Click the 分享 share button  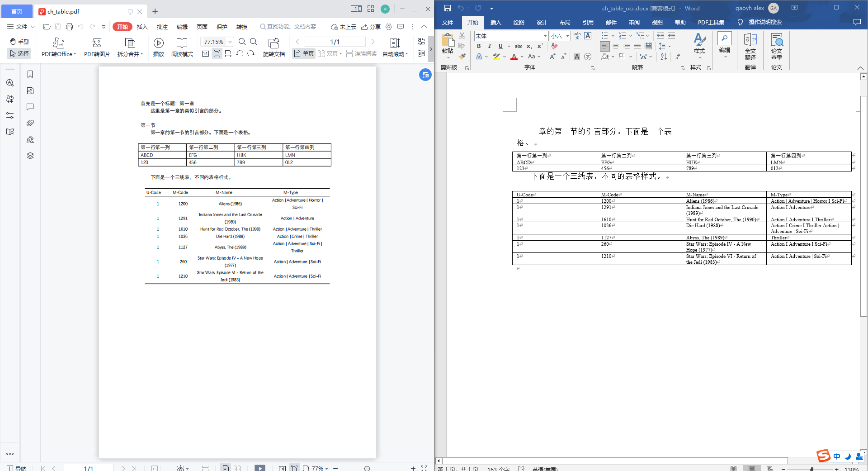[x=370, y=27]
